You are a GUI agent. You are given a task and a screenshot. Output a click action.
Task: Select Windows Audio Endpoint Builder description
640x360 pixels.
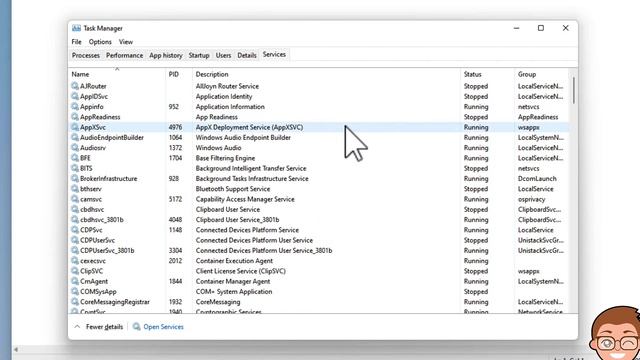tap(243, 137)
